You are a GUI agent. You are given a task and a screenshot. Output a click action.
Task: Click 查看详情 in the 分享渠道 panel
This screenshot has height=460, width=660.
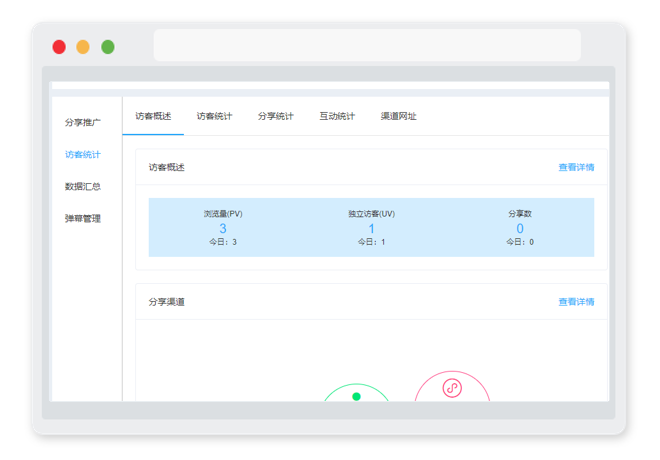(576, 302)
